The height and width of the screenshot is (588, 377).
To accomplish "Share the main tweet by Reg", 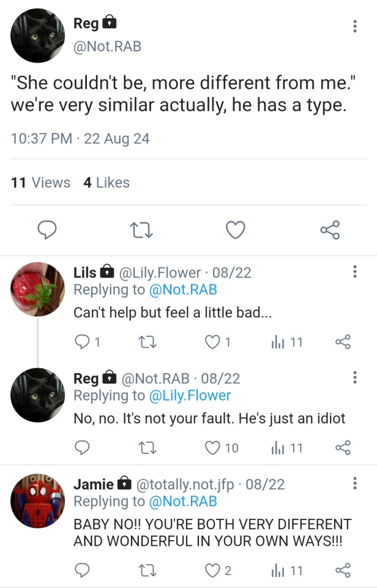I will pyautogui.click(x=329, y=230).
